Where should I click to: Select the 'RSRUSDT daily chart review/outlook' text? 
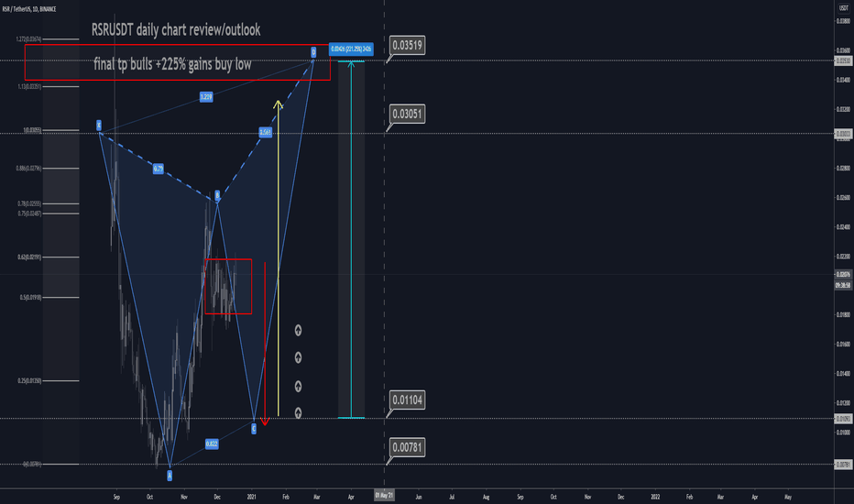point(175,29)
